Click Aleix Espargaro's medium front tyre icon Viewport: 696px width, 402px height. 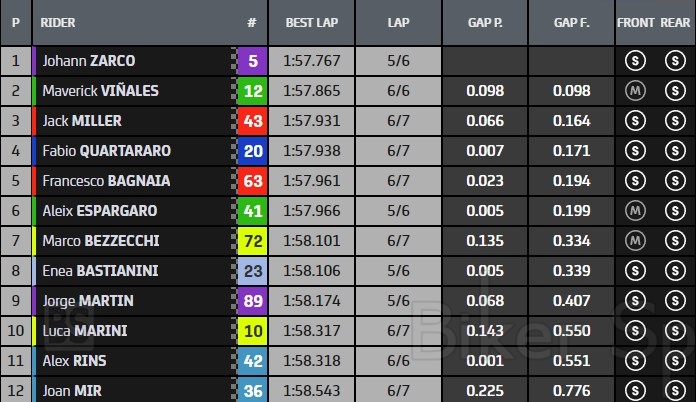[632, 211]
